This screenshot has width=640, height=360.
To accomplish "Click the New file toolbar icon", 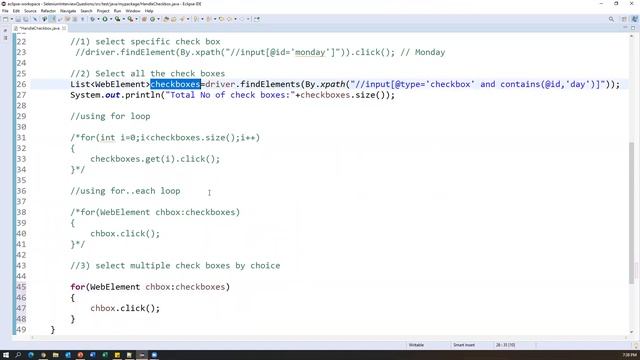I will click(5, 19).
